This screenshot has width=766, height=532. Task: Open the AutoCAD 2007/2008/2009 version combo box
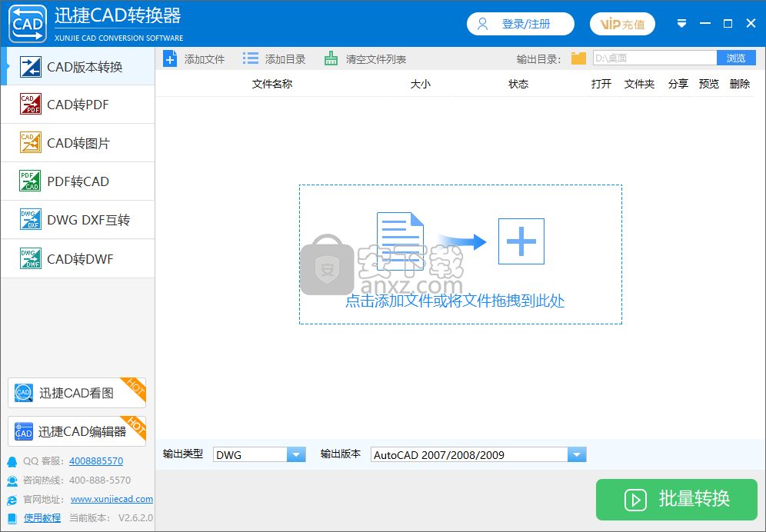point(478,455)
